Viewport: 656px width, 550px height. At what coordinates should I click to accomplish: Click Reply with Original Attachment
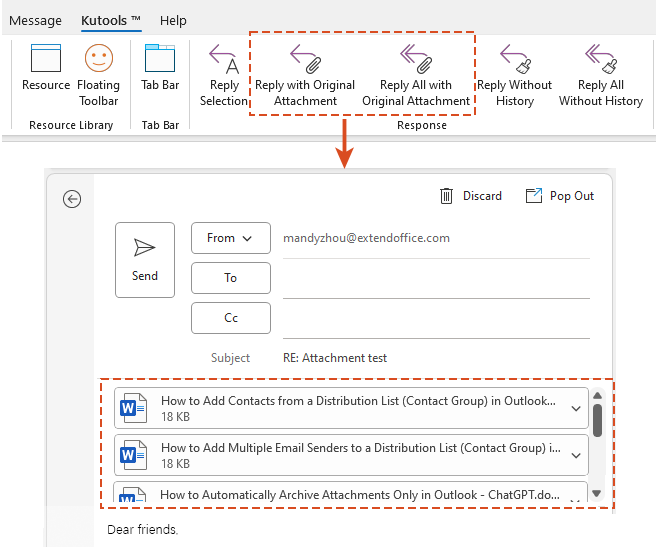(305, 60)
